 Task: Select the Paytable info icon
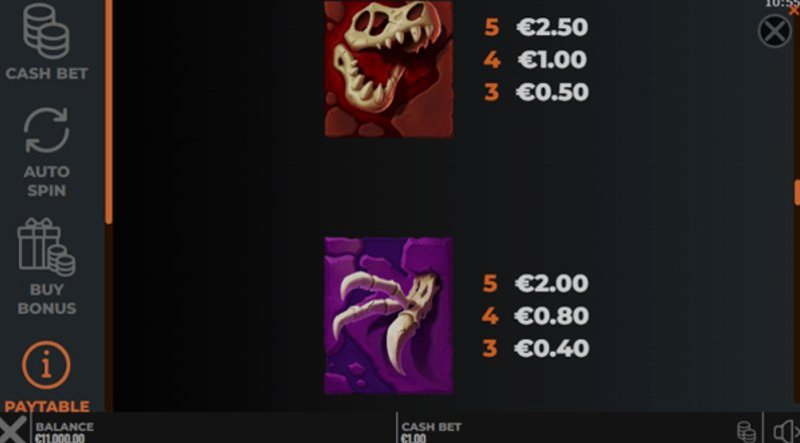pyautogui.click(x=46, y=365)
